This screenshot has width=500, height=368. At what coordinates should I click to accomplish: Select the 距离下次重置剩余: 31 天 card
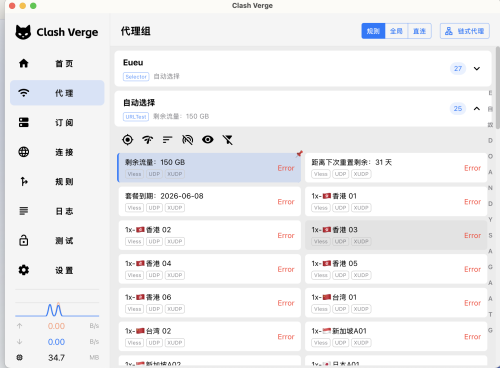(x=396, y=168)
